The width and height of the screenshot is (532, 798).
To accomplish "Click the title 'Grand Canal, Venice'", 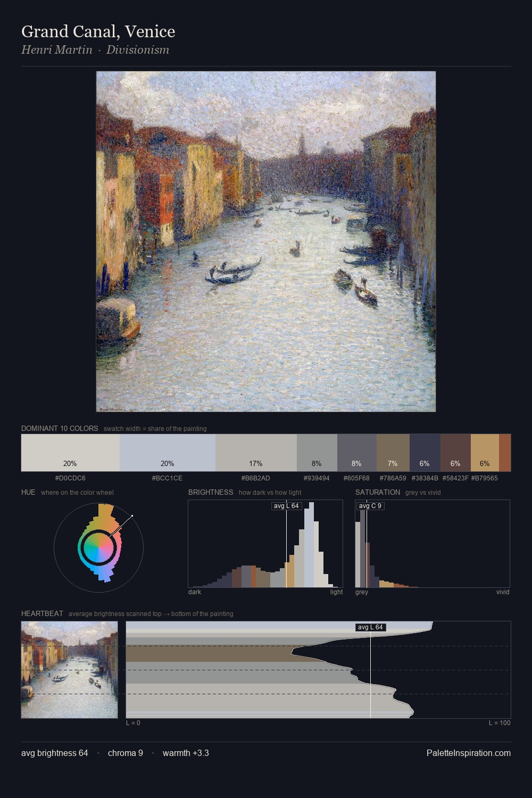I will point(98,31).
